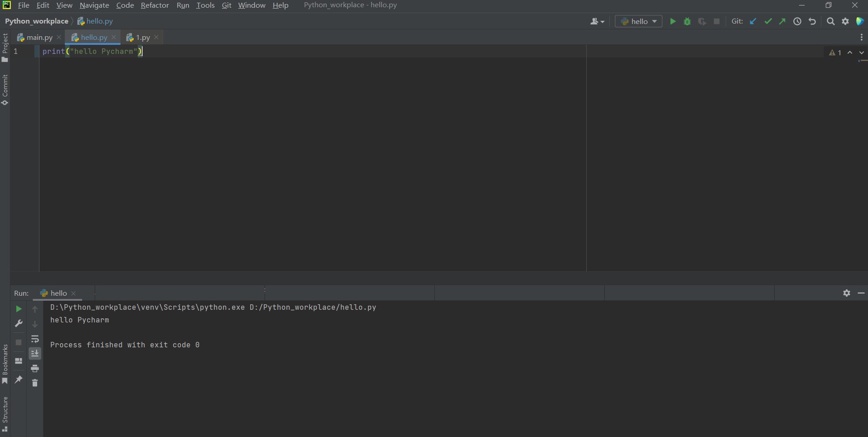Open the Refactor menu

[x=155, y=5]
